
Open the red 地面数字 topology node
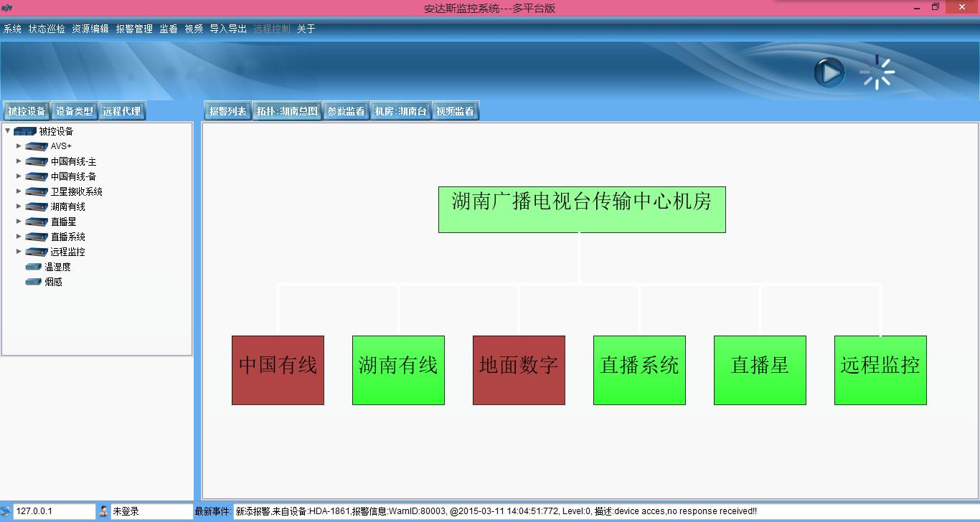pos(519,370)
